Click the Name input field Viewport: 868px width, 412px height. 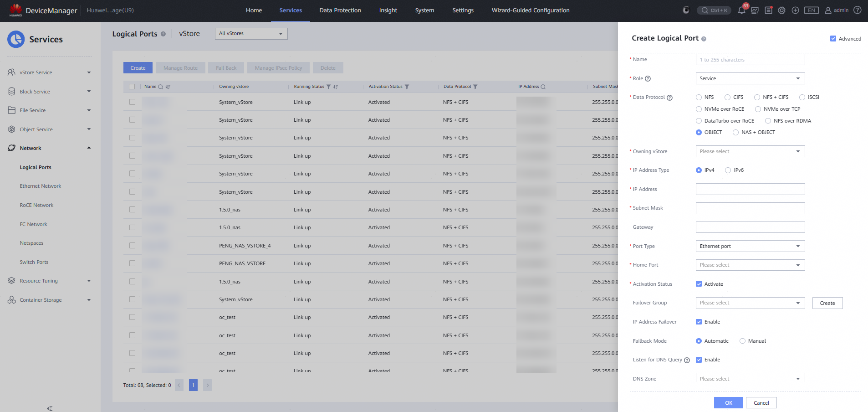coord(750,60)
